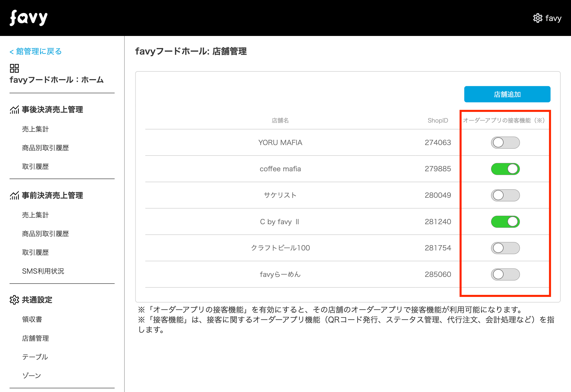Open settings via gear icon in header
This screenshot has height=392, width=571.
coord(538,18)
